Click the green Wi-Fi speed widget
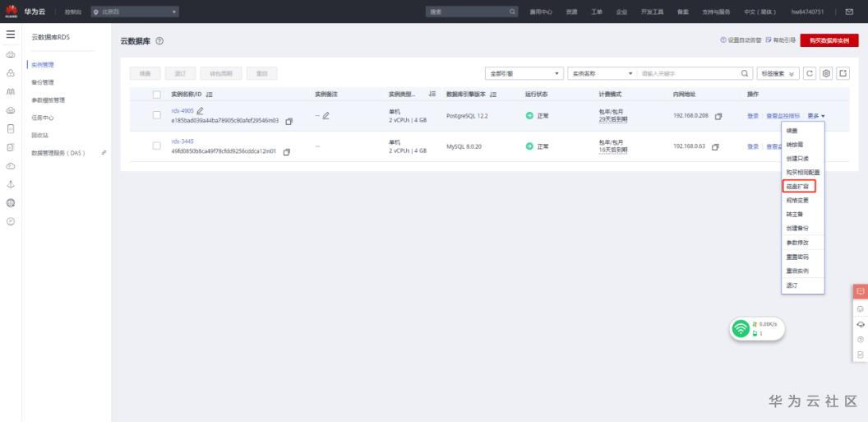 tap(757, 328)
